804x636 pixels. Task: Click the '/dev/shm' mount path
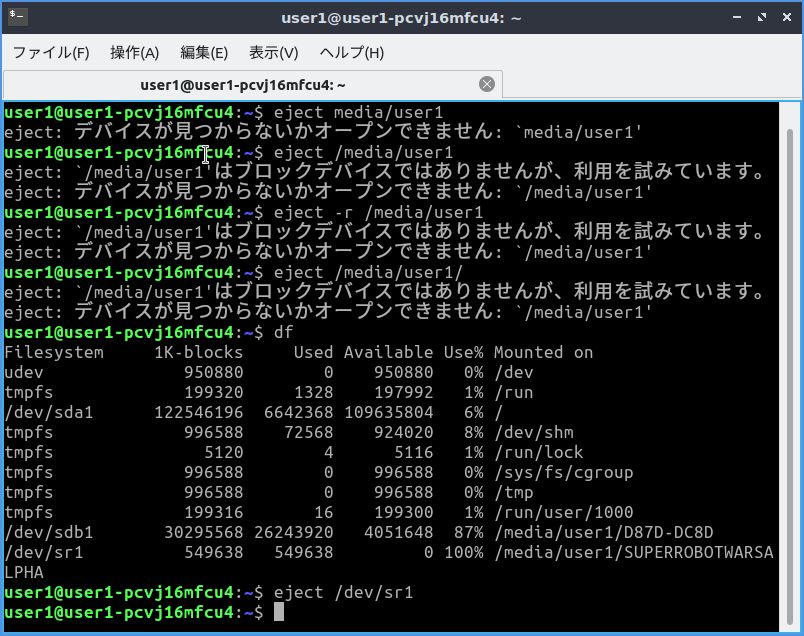(534, 432)
